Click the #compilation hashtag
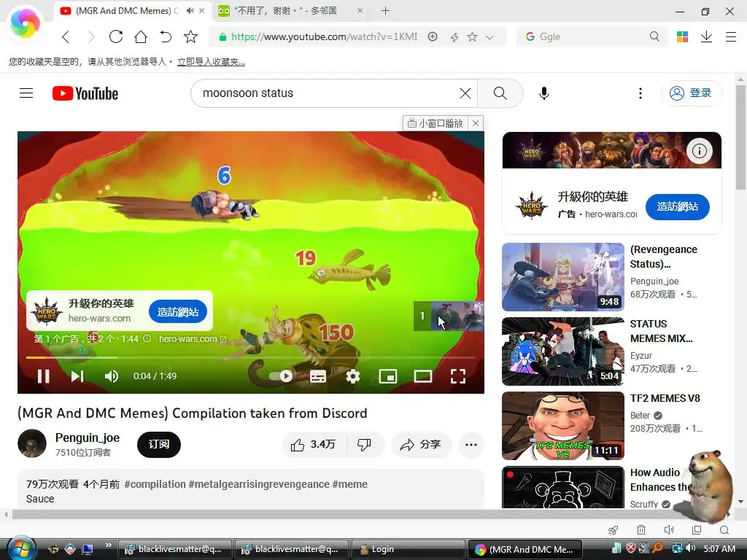The width and height of the screenshot is (747, 560). click(155, 484)
